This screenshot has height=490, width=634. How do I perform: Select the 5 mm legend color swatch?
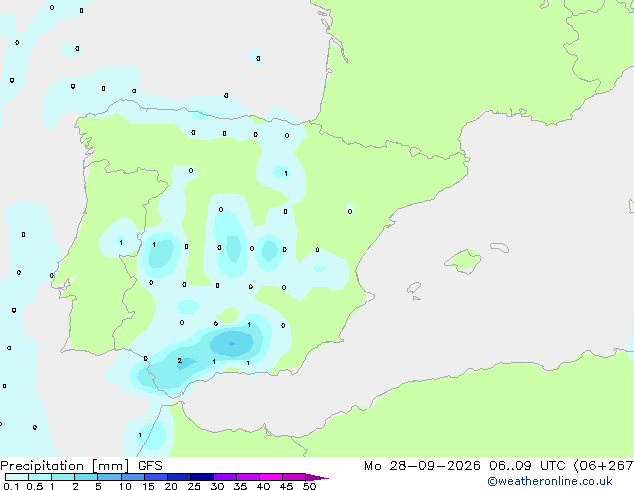click(109, 477)
